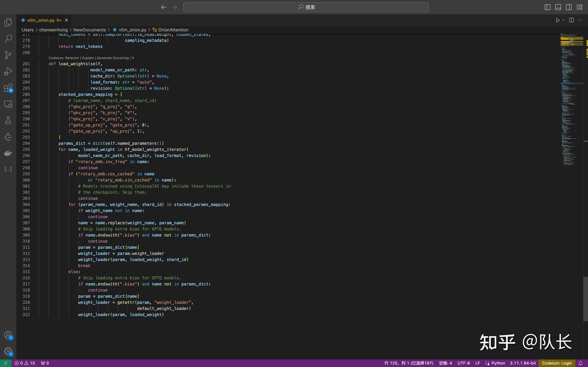Expand the Run Python File dropdown arrow
The height and width of the screenshot is (367, 588).
pos(563,20)
